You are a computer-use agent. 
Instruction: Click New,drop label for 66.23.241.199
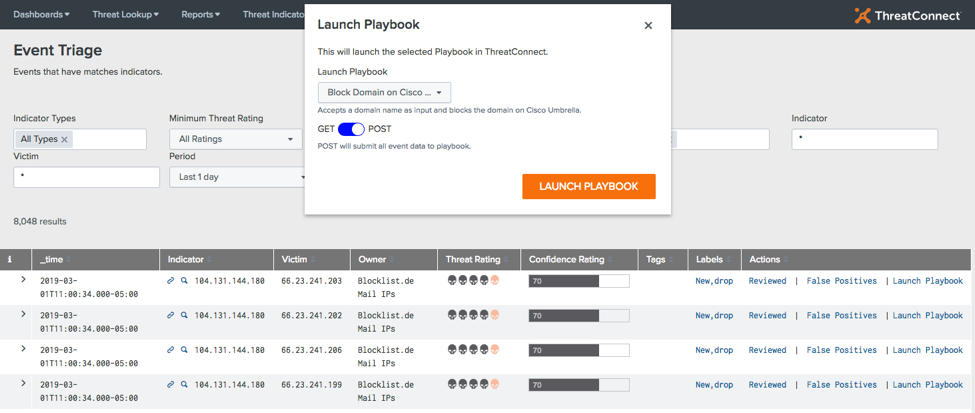tap(714, 385)
